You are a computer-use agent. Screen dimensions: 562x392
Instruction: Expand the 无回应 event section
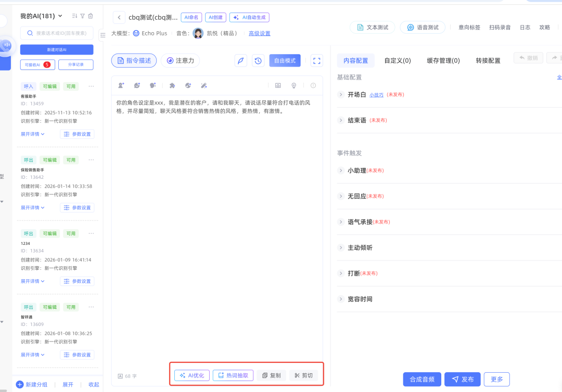click(341, 196)
